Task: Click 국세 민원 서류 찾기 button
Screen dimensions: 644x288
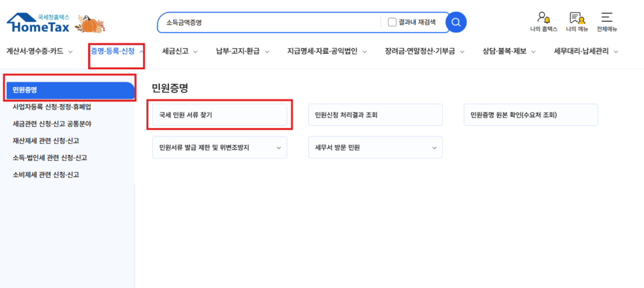Action: click(x=219, y=115)
